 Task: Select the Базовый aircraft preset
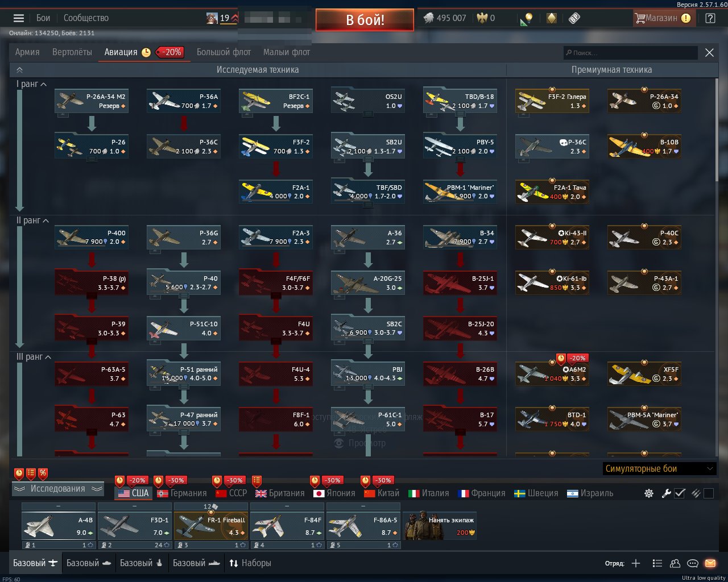(35, 563)
